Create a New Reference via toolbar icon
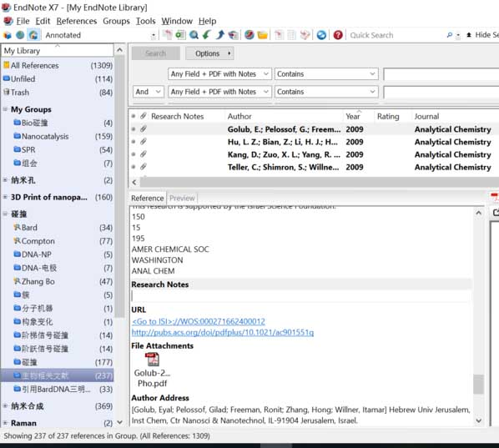Screen dimensions: 499x448 180,35
